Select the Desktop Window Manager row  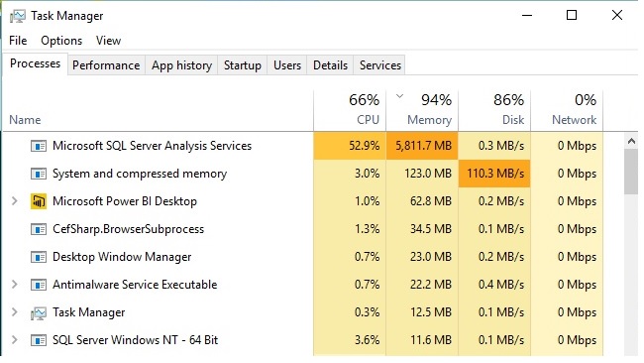point(303,257)
